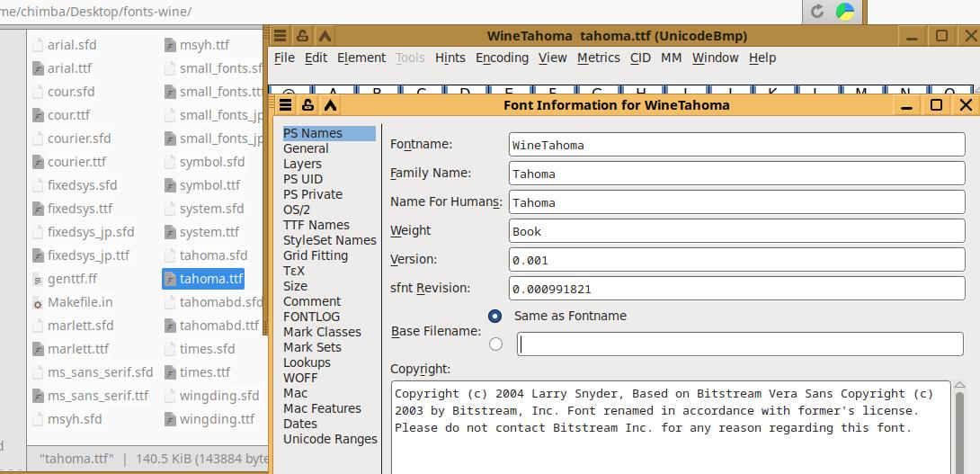Switch to Unicode Ranges section
Image resolution: width=980 pixels, height=474 pixels.
(330, 439)
